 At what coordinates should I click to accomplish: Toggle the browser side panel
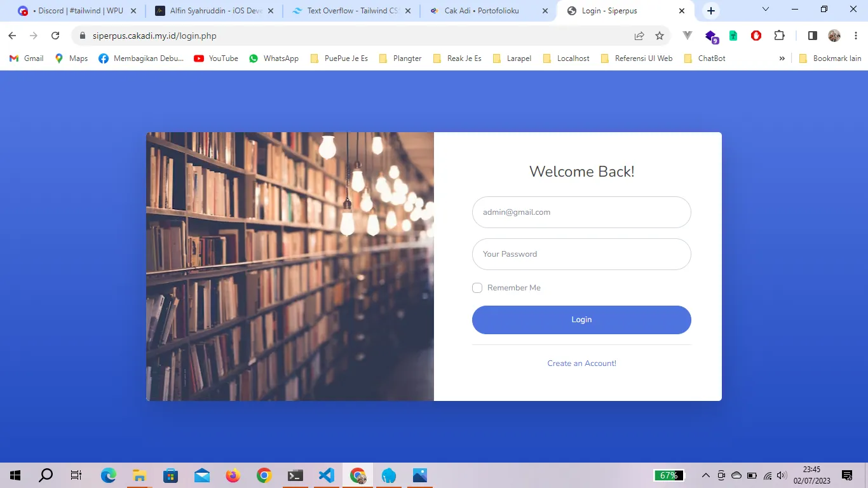pyautogui.click(x=812, y=36)
